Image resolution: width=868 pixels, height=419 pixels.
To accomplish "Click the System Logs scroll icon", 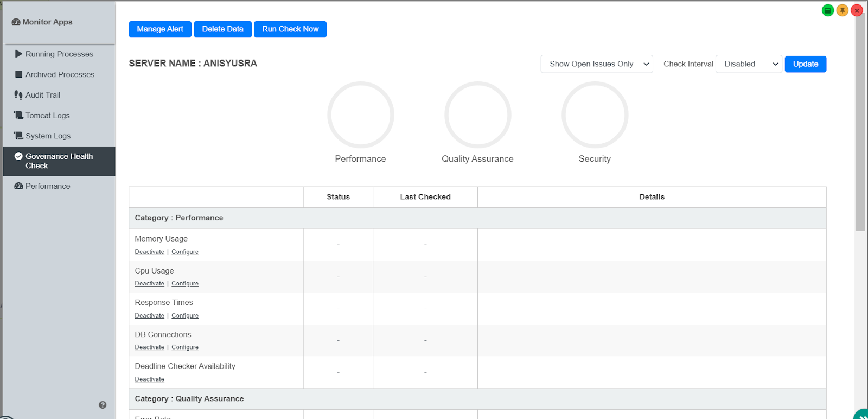I will 18,136.
